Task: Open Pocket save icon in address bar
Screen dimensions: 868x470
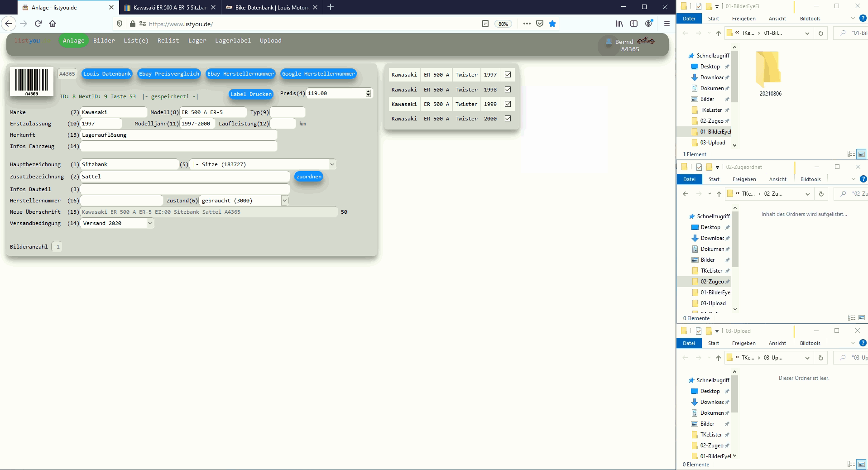Action: coord(540,24)
